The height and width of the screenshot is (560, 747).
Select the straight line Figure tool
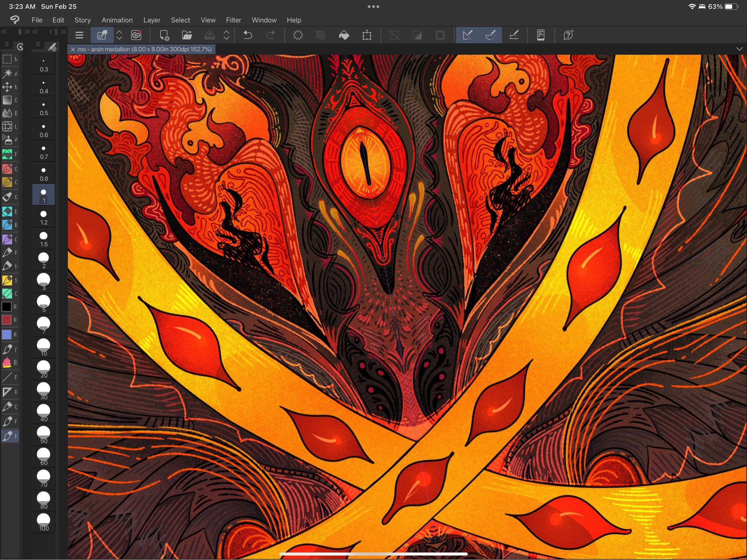pos(7,377)
